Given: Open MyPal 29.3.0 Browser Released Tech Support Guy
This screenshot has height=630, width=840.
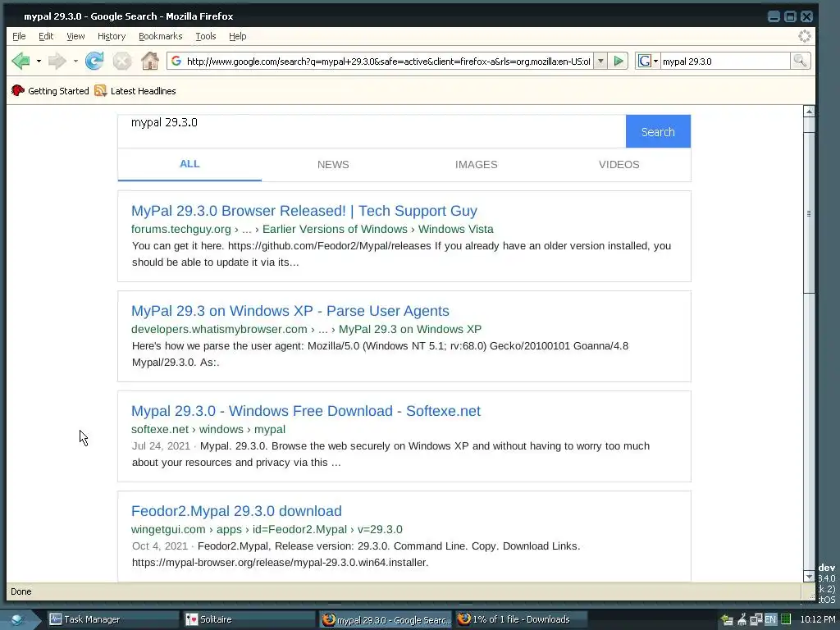Looking at the screenshot, I should click(x=304, y=211).
